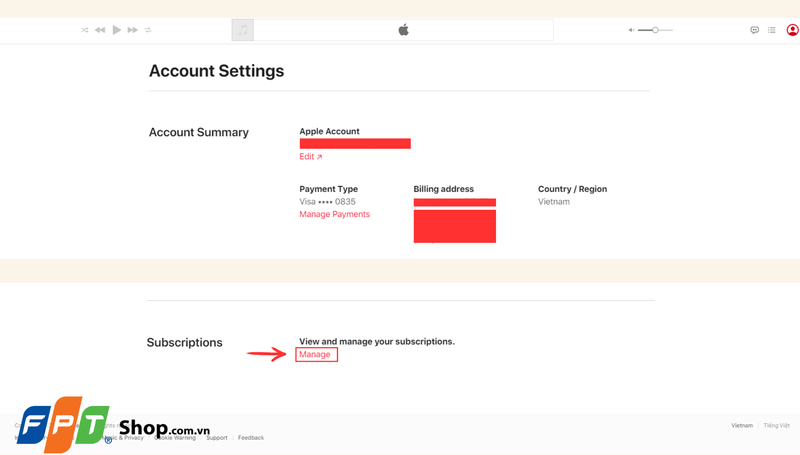Click Manage under Subscriptions

tap(315, 355)
